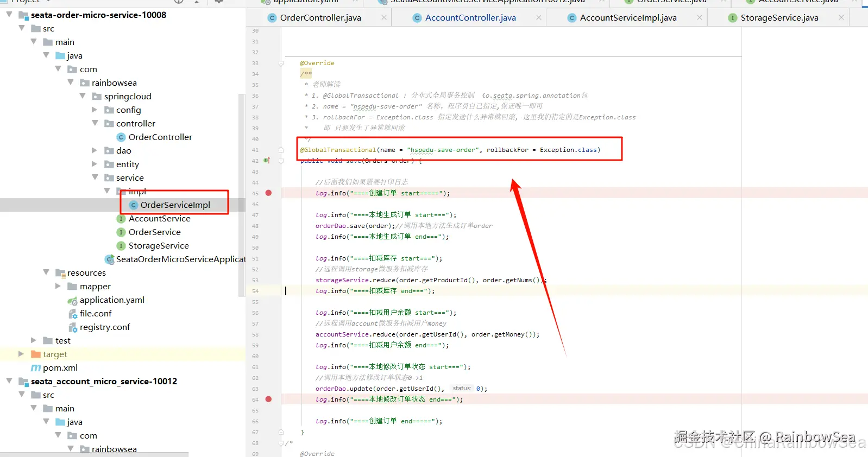Click pom.xml Maven icon
This screenshot has width=868, height=457.
click(x=36, y=368)
